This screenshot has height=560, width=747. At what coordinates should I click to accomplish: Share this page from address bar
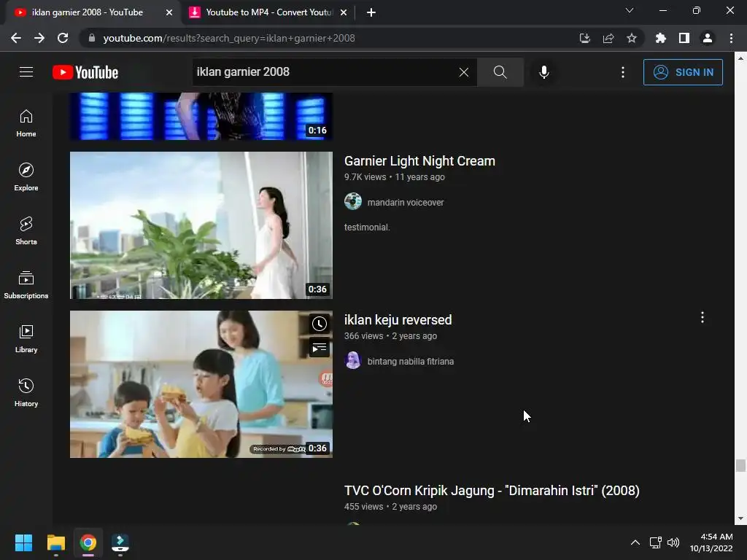coord(608,38)
